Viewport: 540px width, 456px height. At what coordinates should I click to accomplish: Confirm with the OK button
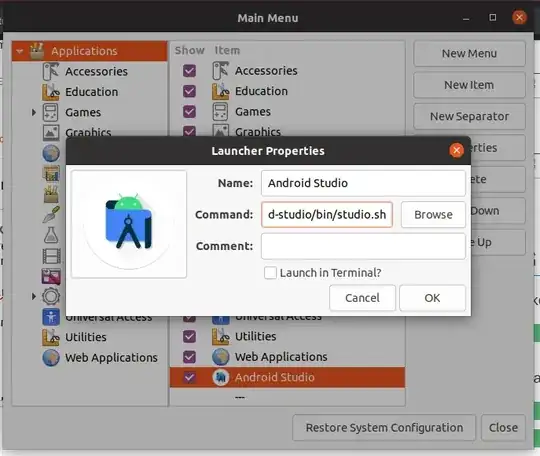pyautogui.click(x=432, y=298)
